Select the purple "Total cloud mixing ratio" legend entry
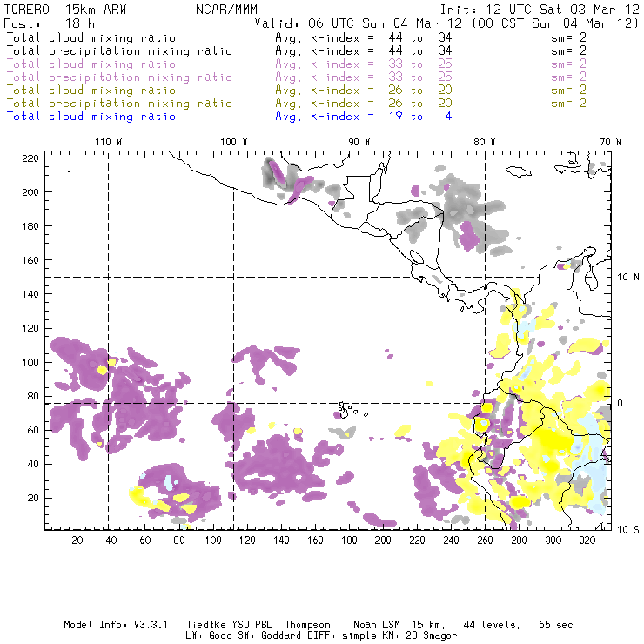The height and width of the screenshot is (644, 644). [x=91, y=64]
